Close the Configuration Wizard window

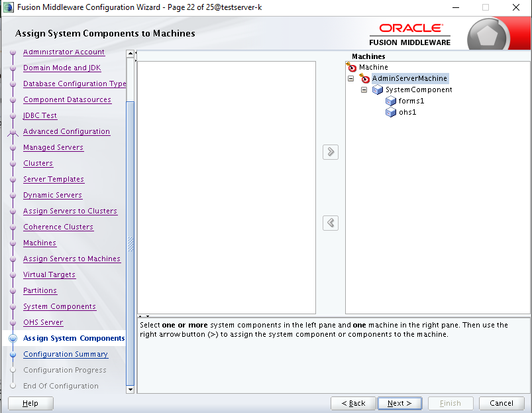click(516, 7)
